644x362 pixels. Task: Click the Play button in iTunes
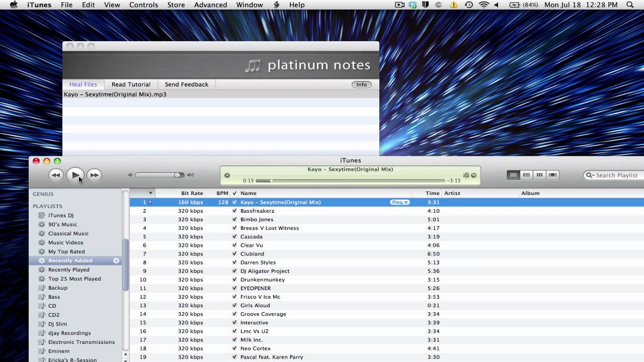click(75, 175)
